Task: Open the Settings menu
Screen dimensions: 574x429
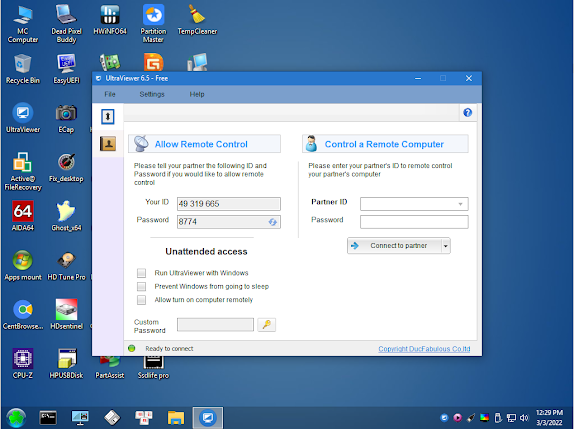Action: click(x=152, y=94)
